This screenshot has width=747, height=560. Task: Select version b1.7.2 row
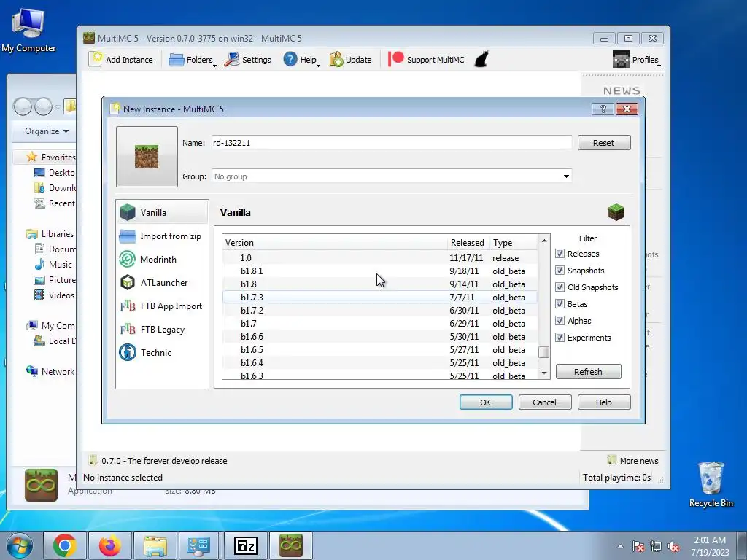[380, 310]
